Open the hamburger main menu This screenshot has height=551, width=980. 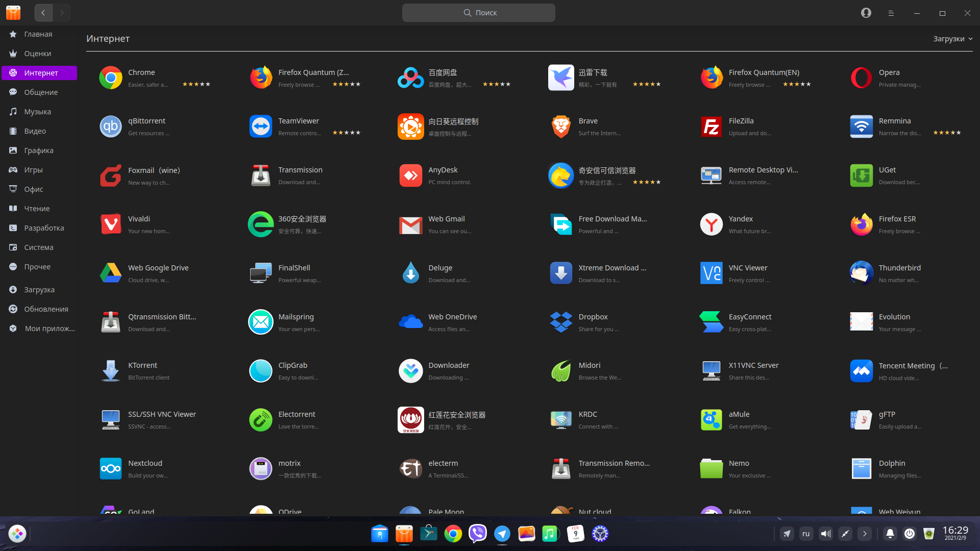891,13
